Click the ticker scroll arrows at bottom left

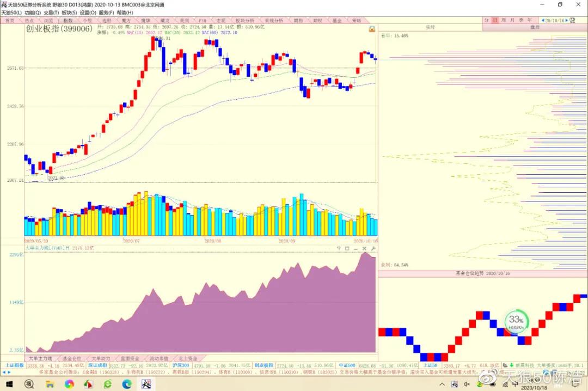7,372
